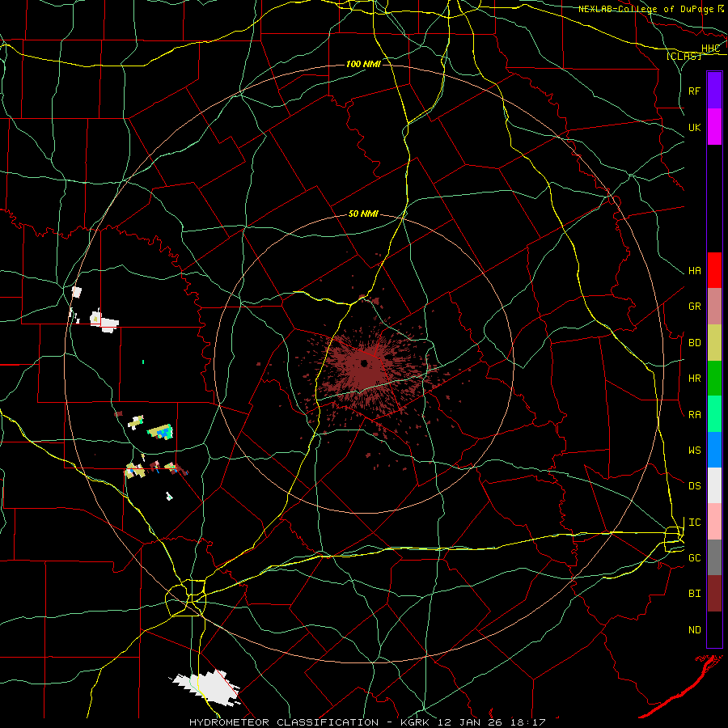Select the BD yellow legend swatch

714,343
